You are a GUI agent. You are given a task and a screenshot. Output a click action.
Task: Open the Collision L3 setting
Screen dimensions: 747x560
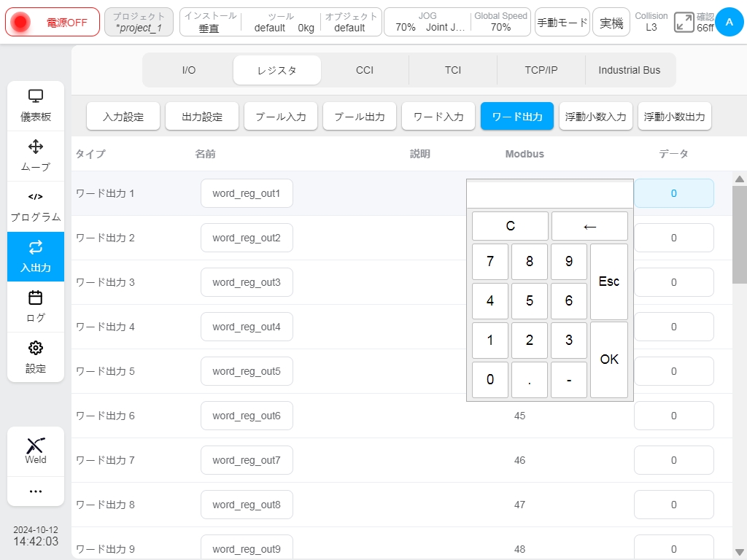click(x=651, y=22)
